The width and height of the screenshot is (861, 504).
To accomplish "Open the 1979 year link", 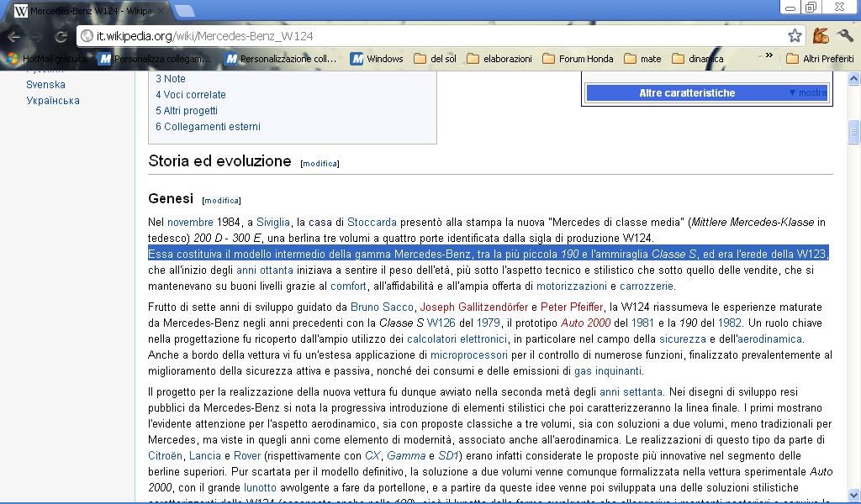I will [x=489, y=323].
